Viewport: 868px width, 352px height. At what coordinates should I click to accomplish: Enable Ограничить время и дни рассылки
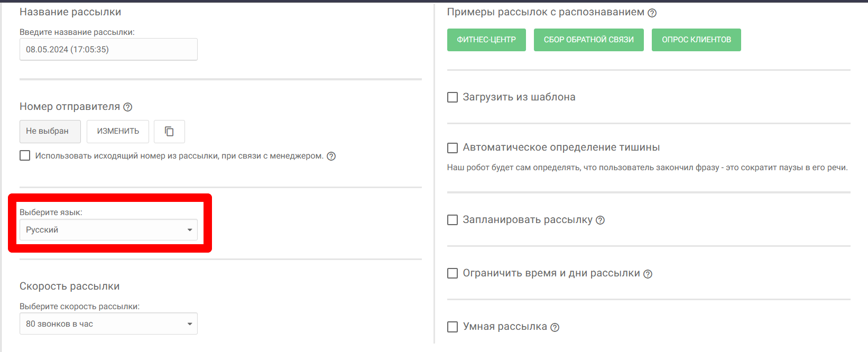[x=453, y=273]
